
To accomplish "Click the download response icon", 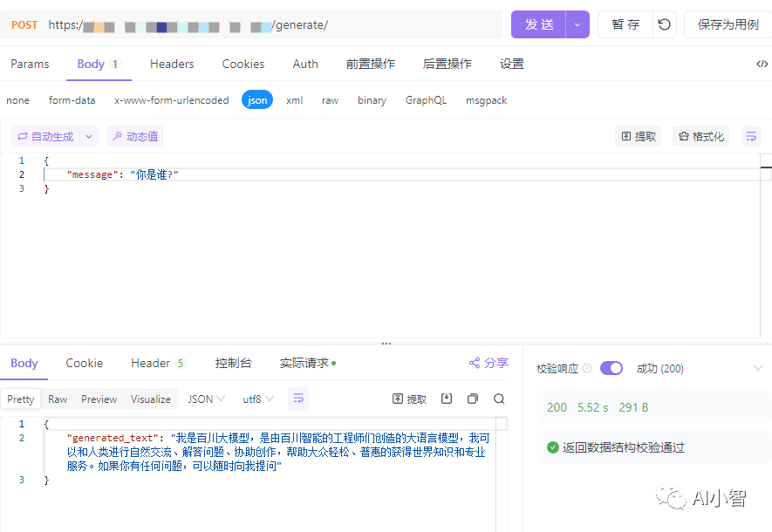I will coord(447,399).
